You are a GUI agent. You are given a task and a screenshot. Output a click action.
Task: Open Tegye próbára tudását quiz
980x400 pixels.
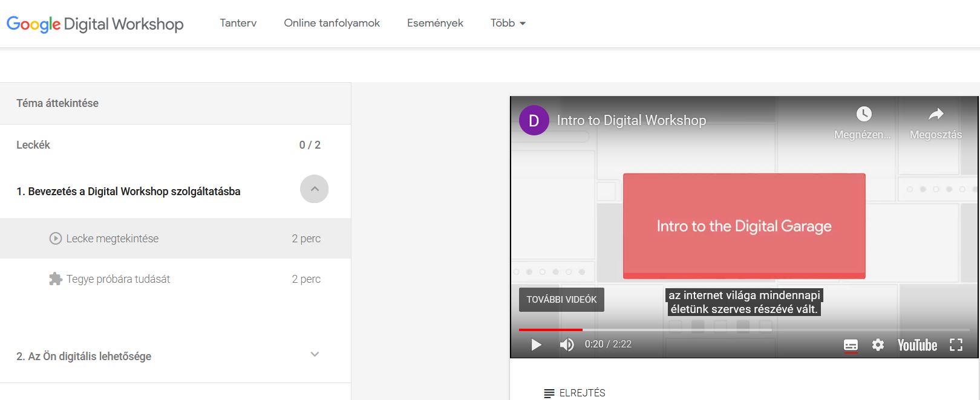click(x=175, y=279)
